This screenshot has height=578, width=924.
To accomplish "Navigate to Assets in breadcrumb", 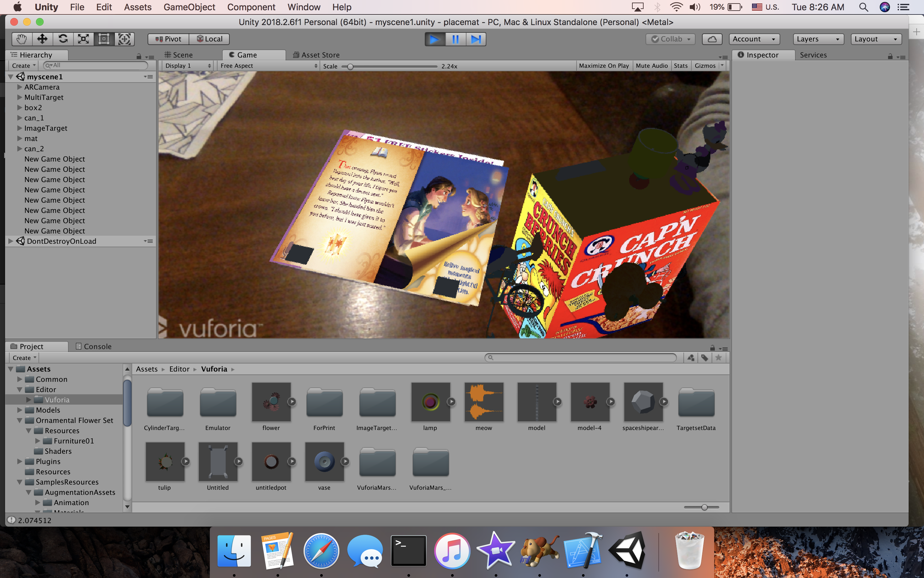I will pos(147,369).
